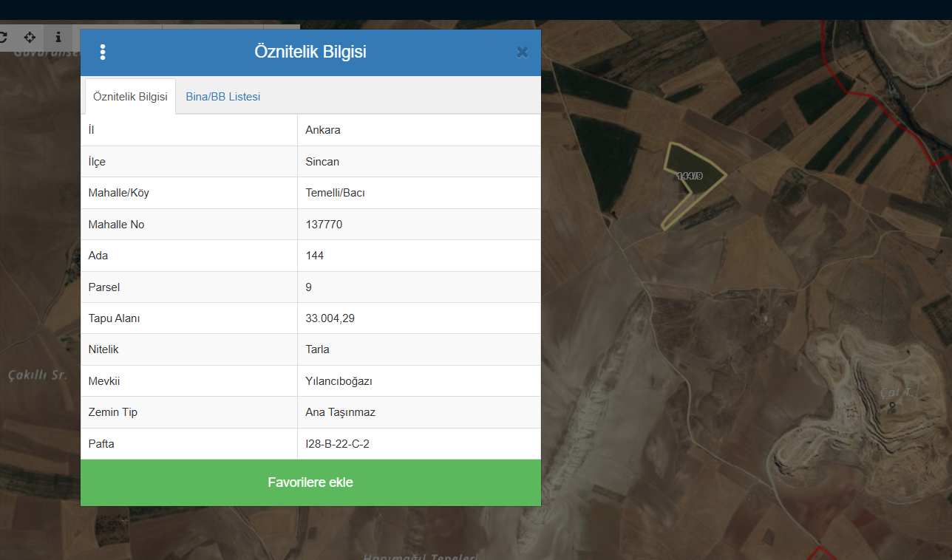Select the Pafta value I28-B-22-C-2
The height and width of the screenshot is (560, 952).
pyautogui.click(x=337, y=444)
